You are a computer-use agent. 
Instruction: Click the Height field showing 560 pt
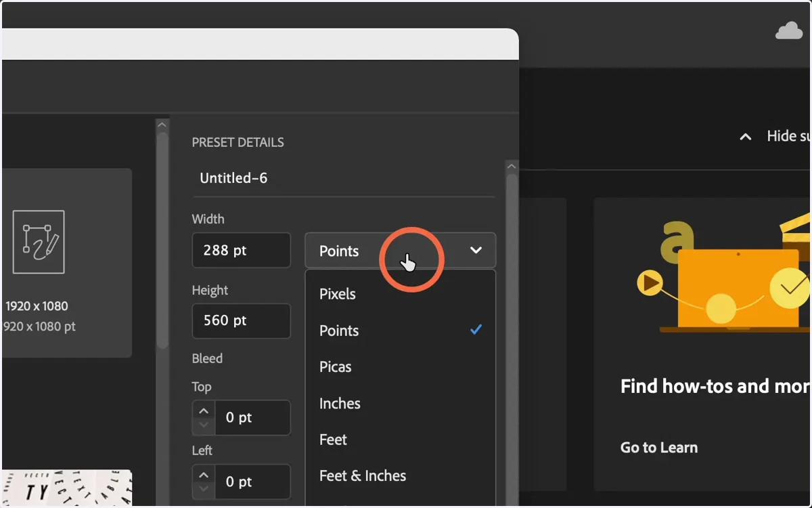[x=242, y=320]
